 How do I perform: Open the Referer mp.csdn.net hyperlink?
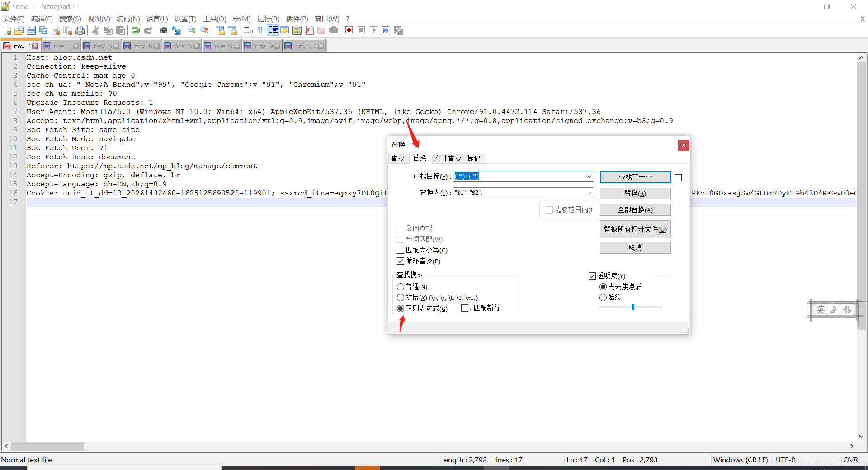[x=162, y=166]
